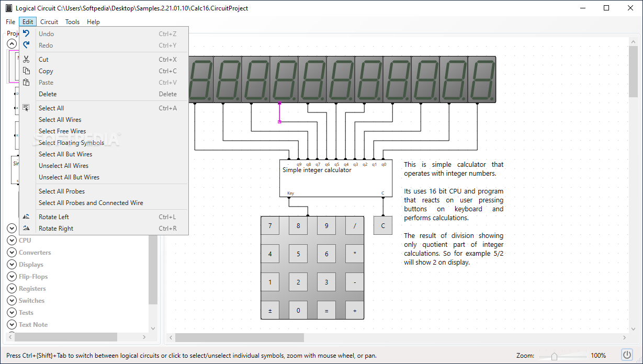Screen dimensions: 643x364
Task: Toggle the circuit power button
Action: click(627, 355)
